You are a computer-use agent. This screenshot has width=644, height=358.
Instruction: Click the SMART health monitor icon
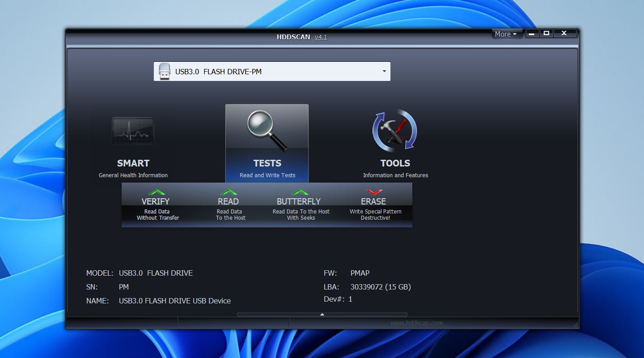point(133,131)
